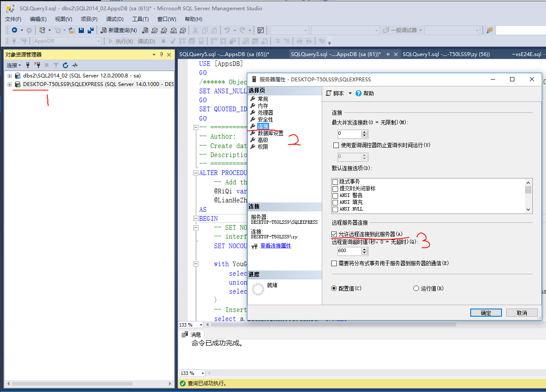Expand the DESKTOP-T50LSS9\SQLEXPRESS server node
The image size is (546, 392).
[x=9, y=84]
